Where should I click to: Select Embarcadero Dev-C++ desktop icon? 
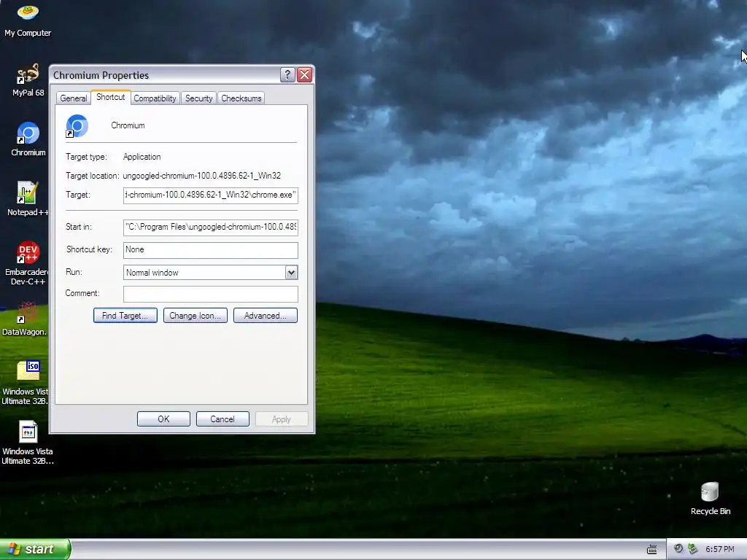(27, 262)
